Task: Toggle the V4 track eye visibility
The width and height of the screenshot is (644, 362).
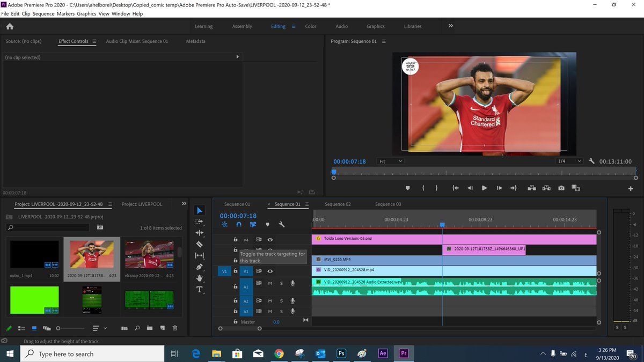Action: [x=270, y=240]
